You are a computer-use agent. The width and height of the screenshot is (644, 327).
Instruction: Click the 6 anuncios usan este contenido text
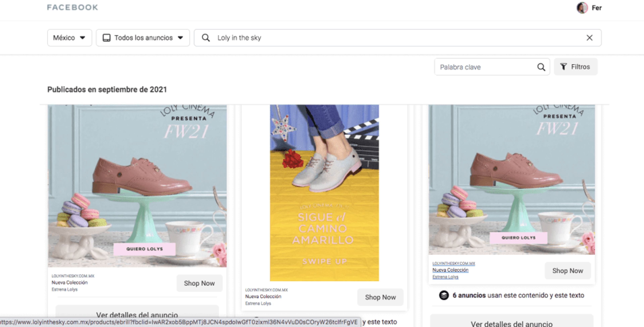(518, 295)
